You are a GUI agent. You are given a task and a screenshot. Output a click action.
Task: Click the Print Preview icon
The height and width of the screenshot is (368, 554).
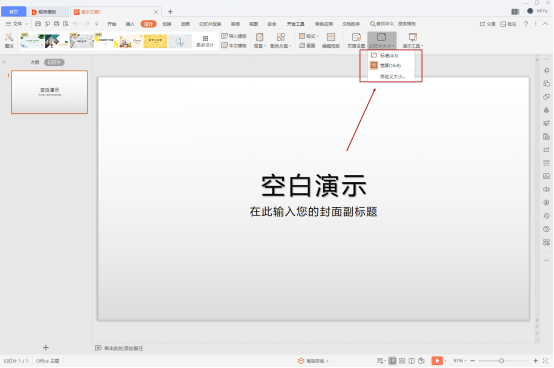[66, 24]
